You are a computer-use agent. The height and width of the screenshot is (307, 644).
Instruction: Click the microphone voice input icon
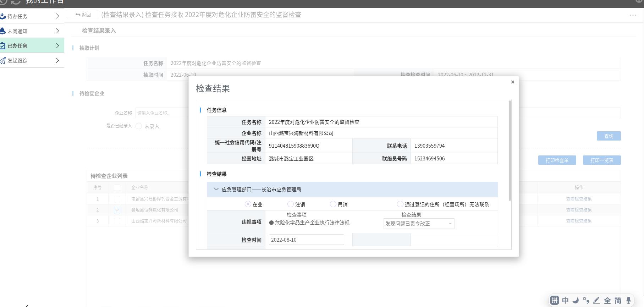[x=628, y=300]
